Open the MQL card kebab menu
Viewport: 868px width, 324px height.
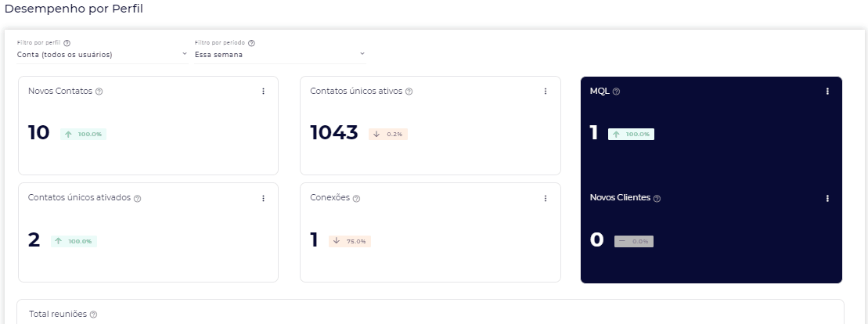[827, 92]
